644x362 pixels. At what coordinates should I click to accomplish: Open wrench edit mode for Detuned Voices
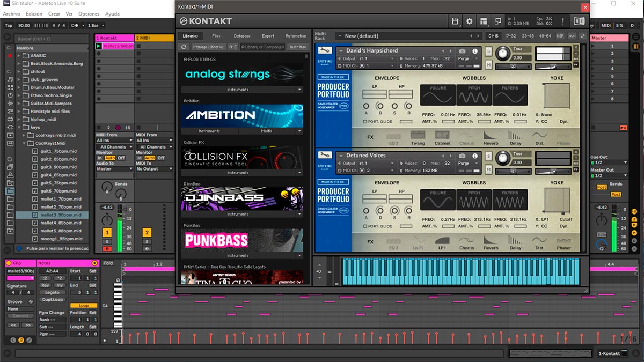pos(325,156)
